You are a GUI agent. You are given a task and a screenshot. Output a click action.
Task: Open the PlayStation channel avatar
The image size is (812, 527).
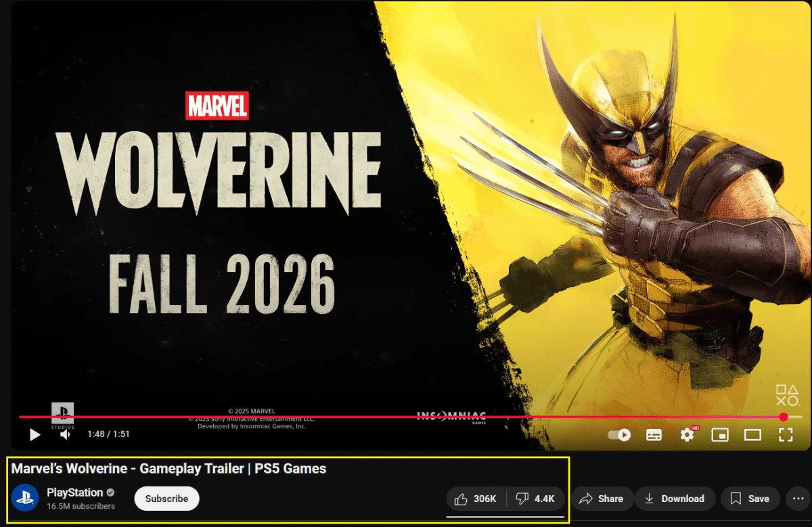(25, 499)
